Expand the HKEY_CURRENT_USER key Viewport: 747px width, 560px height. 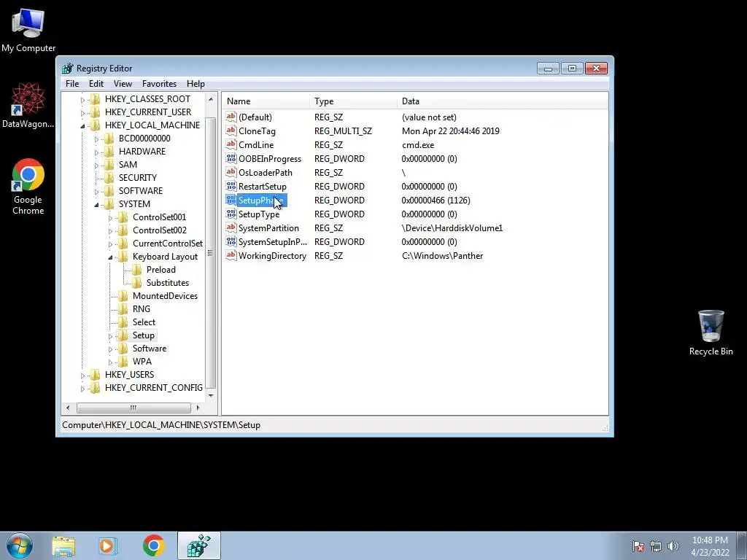pyautogui.click(x=82, y=113)
